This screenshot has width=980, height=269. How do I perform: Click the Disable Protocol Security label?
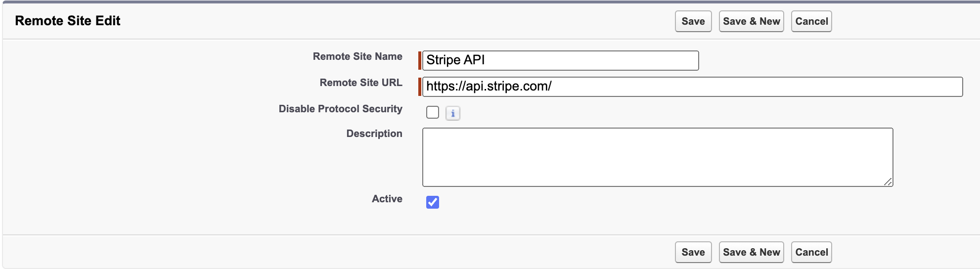click(x=340, y=109)
